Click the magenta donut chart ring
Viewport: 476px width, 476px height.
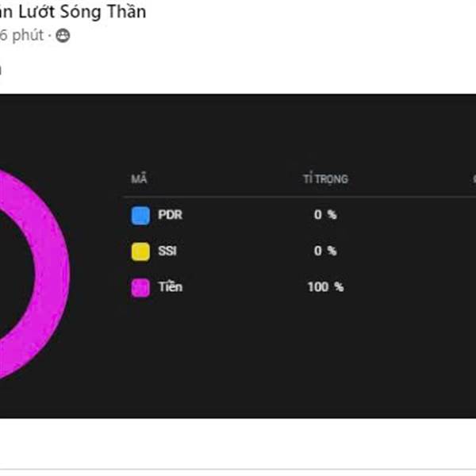point(52,274)
